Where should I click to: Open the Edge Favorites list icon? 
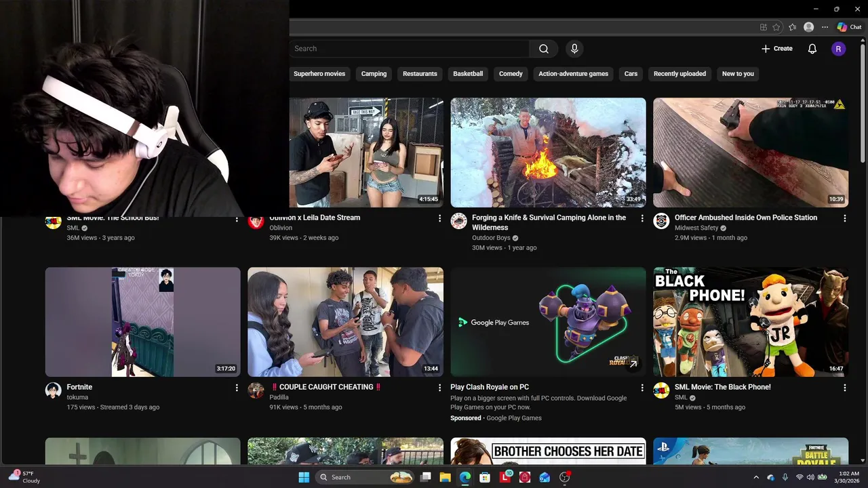[792, 27]
